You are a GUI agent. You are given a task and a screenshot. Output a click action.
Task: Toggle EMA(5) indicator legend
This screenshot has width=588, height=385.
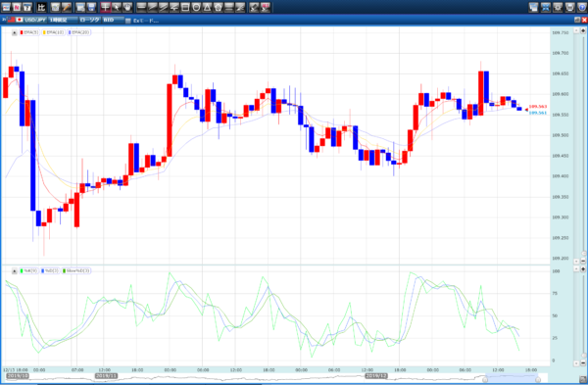point(29,32)
